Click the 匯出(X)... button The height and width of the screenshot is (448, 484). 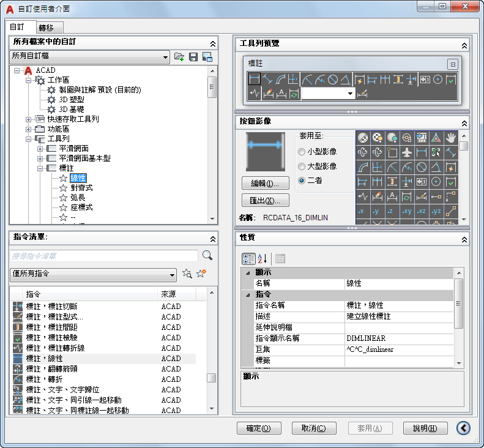(x=265, y=200)
